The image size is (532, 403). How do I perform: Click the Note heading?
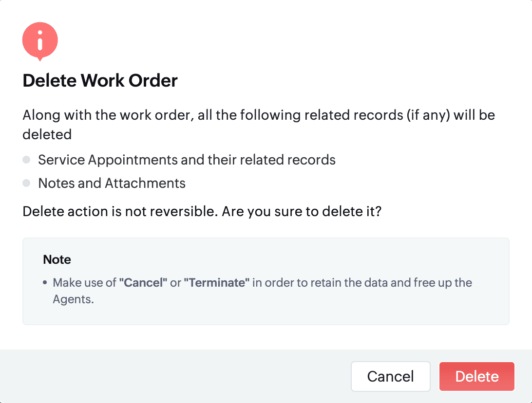(x=57, y=259)
